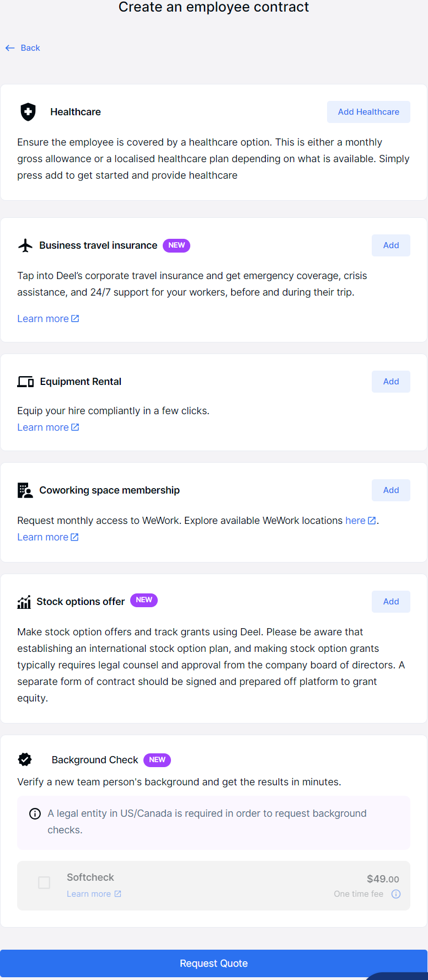Tick the Softcheck checkbox
Image resolution: width=428 pixels, height=980 pixels.
click(x=44, y=883)
